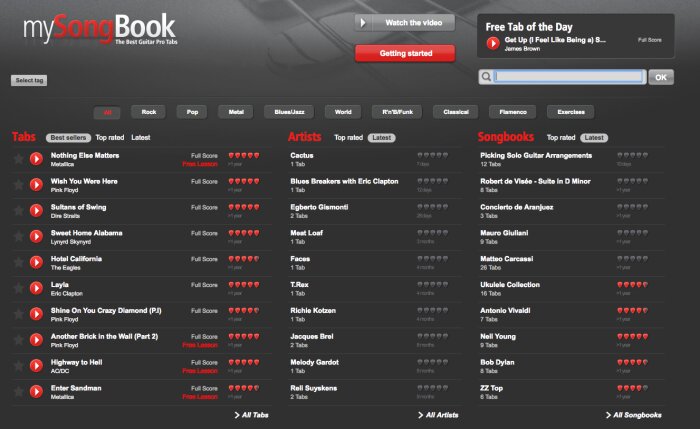This screenshot has height=429, width=700.
Task: Expand the All Tabs list
Action: click(x=251, y=415)
